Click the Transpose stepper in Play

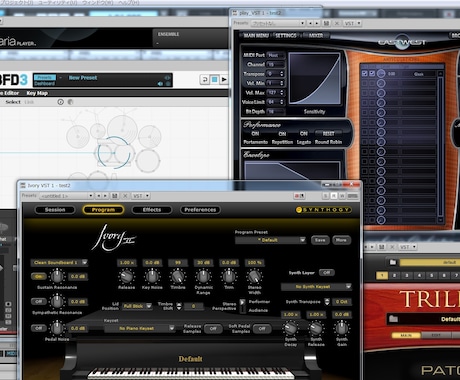click(x=282, y=74)
